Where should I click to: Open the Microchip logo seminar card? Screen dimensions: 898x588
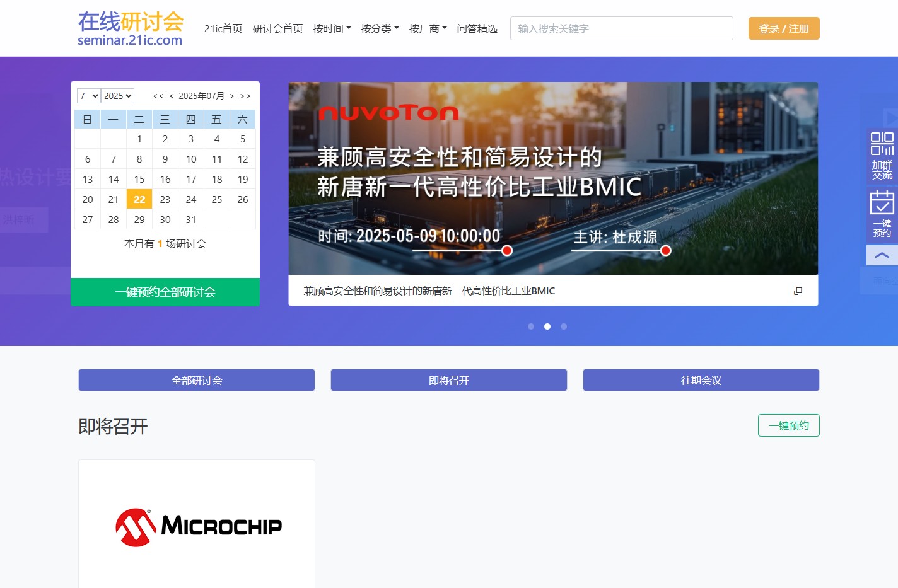point(197,524)
